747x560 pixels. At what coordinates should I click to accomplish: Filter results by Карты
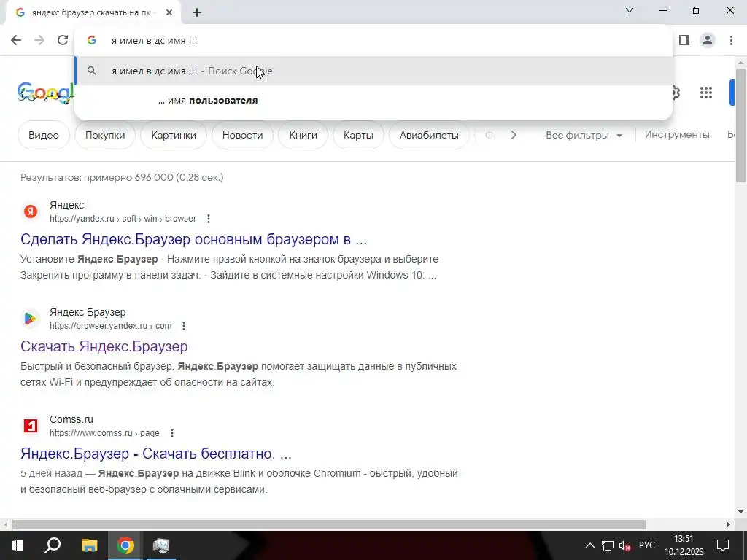click(358, 135)
